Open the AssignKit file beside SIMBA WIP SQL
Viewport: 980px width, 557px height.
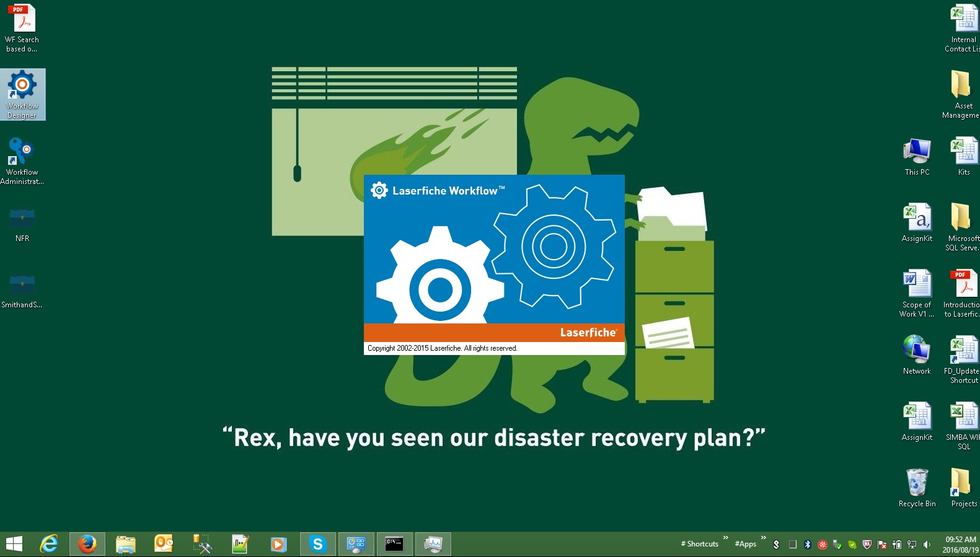point(917,421)
